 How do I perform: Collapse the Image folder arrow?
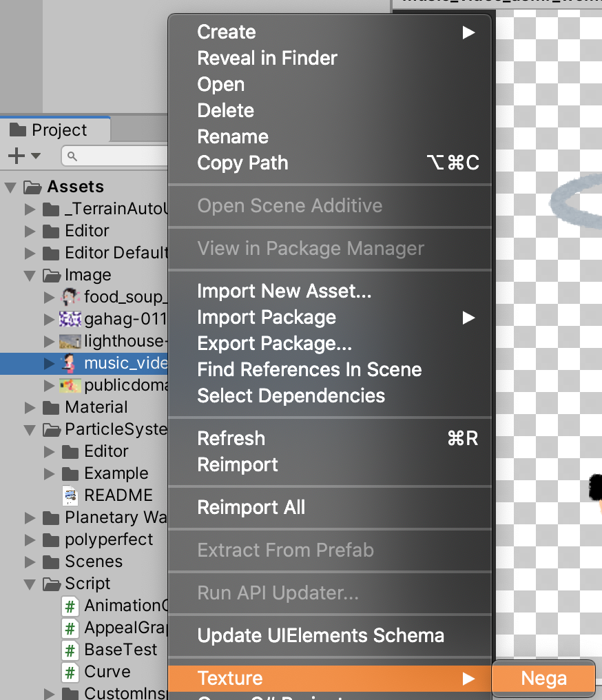pos(30,275)
